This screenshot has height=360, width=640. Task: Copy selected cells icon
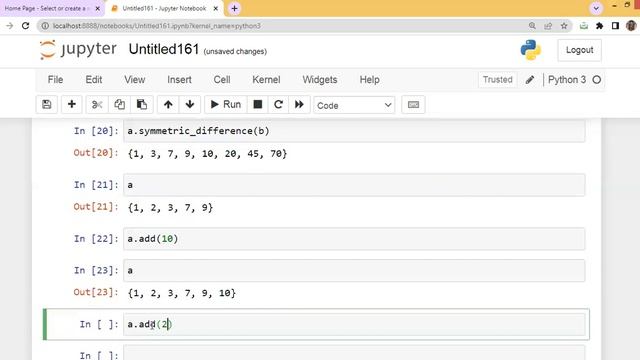pos(119,104)
